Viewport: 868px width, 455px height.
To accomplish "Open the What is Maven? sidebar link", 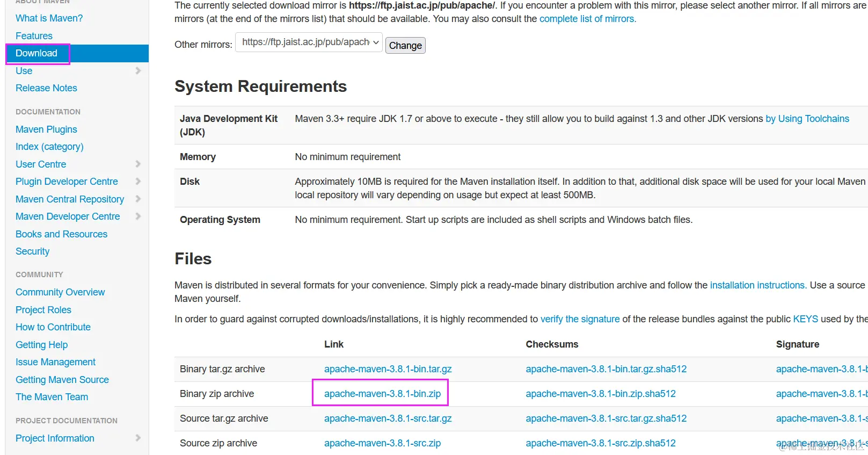I will (49, 18).
